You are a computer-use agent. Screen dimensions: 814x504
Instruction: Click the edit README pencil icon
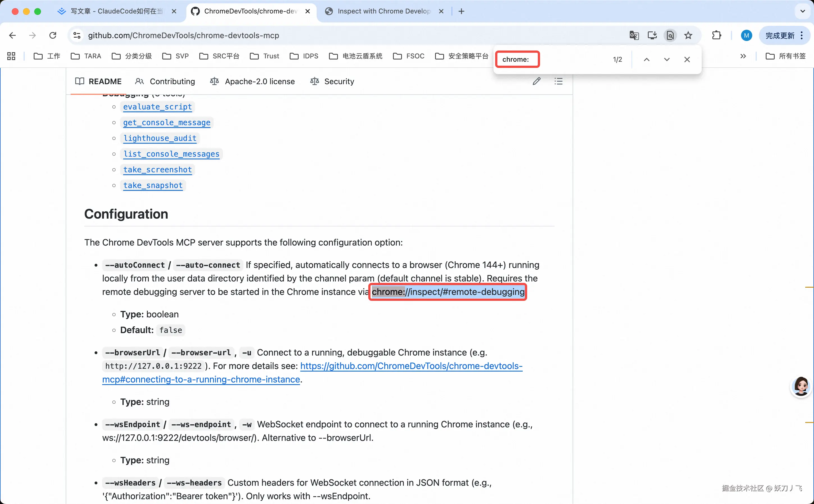point(536,81)
